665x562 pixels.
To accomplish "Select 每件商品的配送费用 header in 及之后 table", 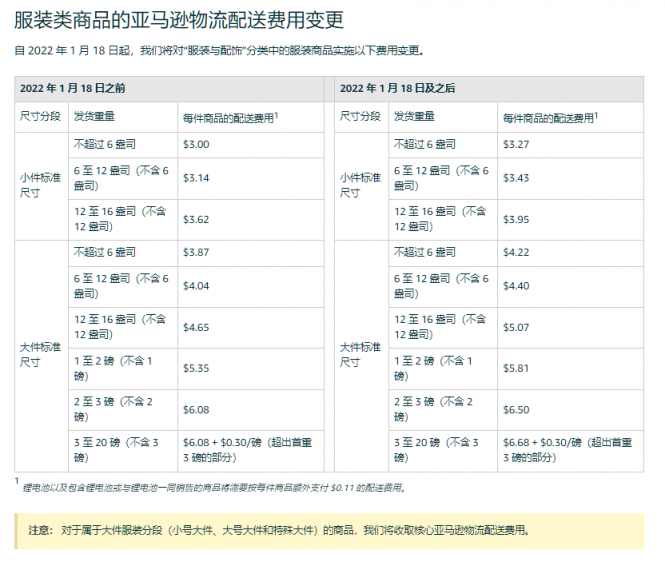I will tap(550, 118).
